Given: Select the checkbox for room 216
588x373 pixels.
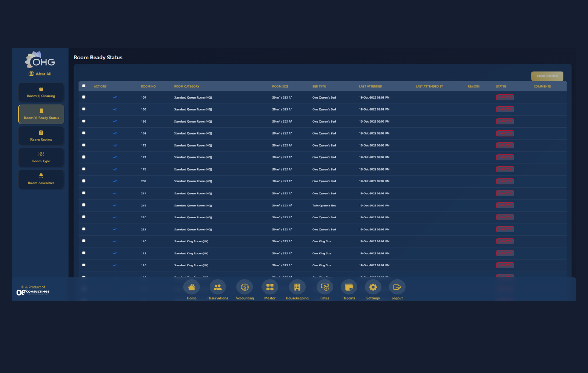Looking at the screenshot, I should coord(84,205).
